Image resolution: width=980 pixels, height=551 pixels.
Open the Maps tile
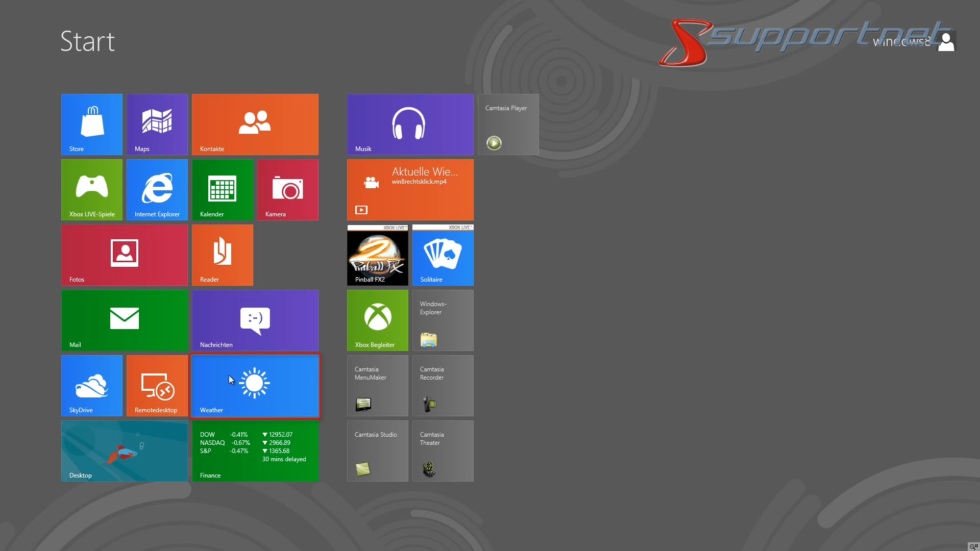tap(157, 124)
